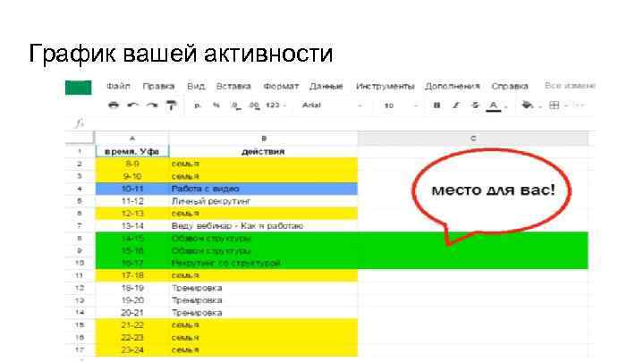Click the formula bar input
The height and width of the screenshot is (362, 644).
(341, 123)
